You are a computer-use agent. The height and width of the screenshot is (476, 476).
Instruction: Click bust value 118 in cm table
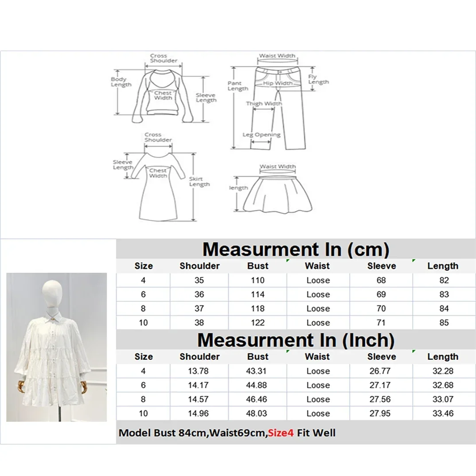pos(258,308)
